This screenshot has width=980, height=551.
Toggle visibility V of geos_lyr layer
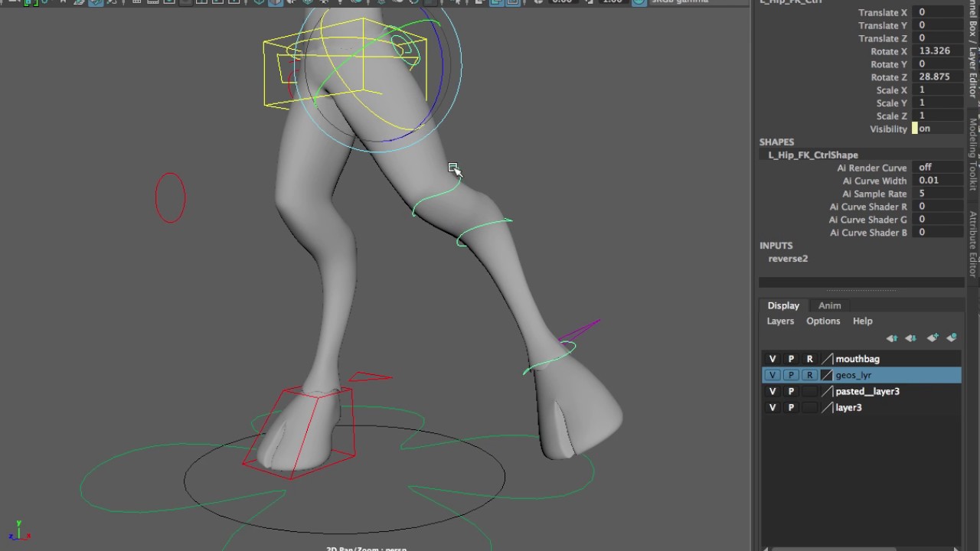(773, 375)
